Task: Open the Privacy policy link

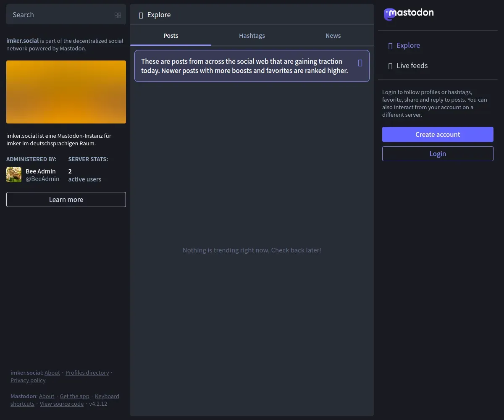Action: (28, 381)
